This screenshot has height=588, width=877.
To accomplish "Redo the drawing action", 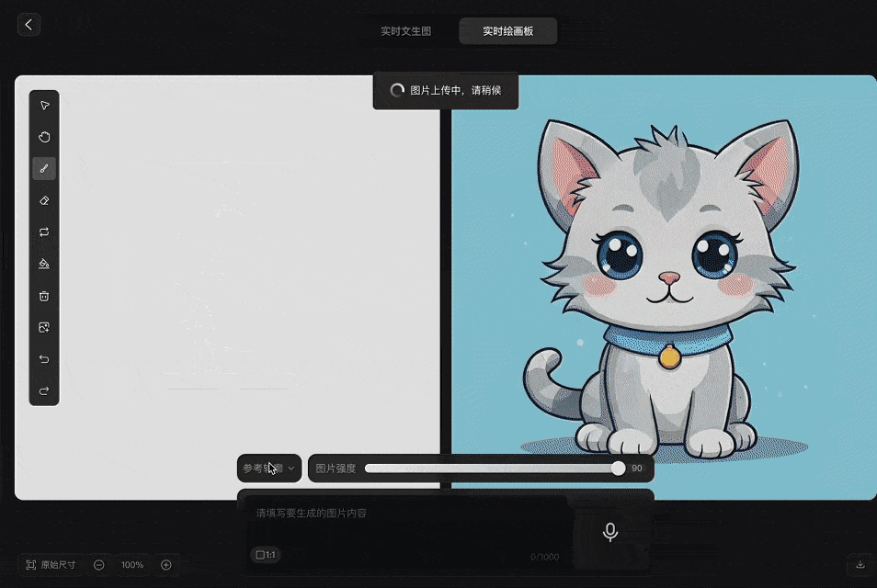I will tap(44, 390).
